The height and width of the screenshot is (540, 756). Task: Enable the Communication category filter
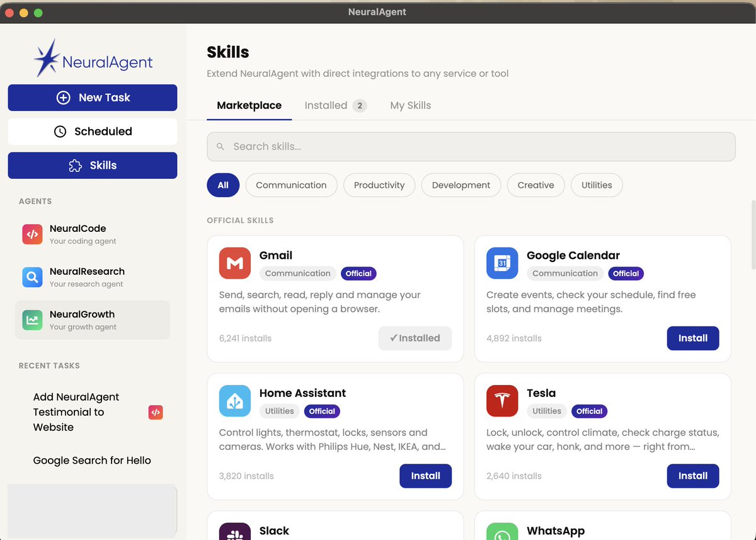(x=291, y=185)
